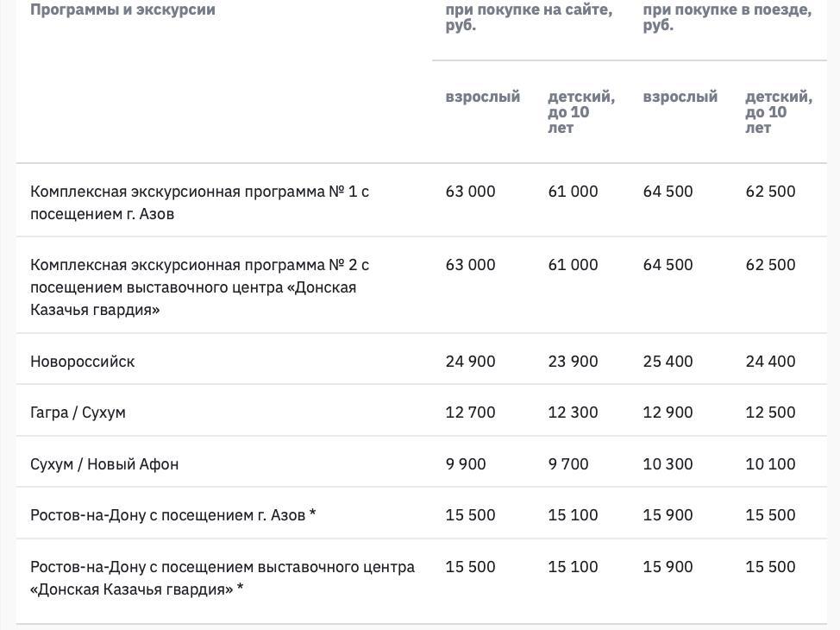The image size is (840, 630).
Task: Click Новороссийск adult train price 25 400
Action: click(x=668, y=361)
